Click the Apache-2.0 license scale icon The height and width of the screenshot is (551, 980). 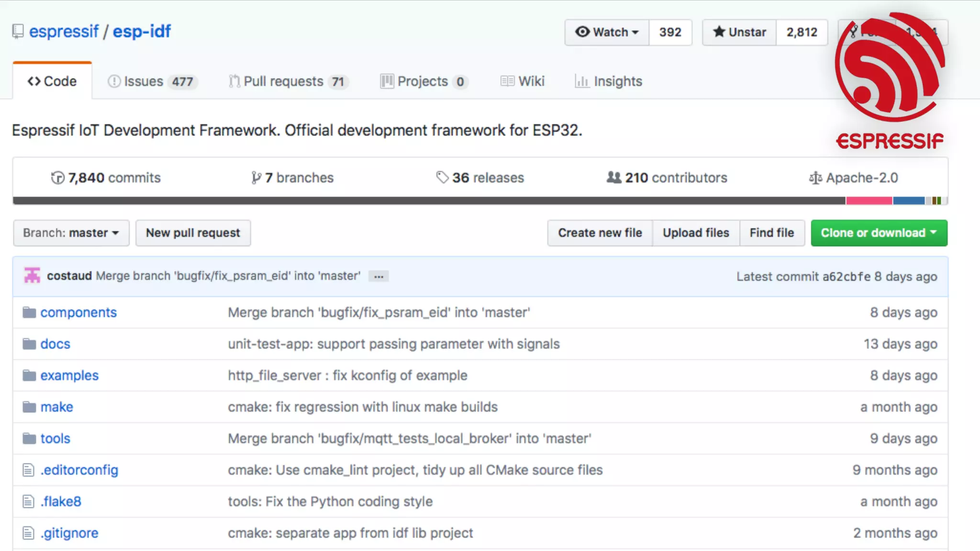[815, 178]
